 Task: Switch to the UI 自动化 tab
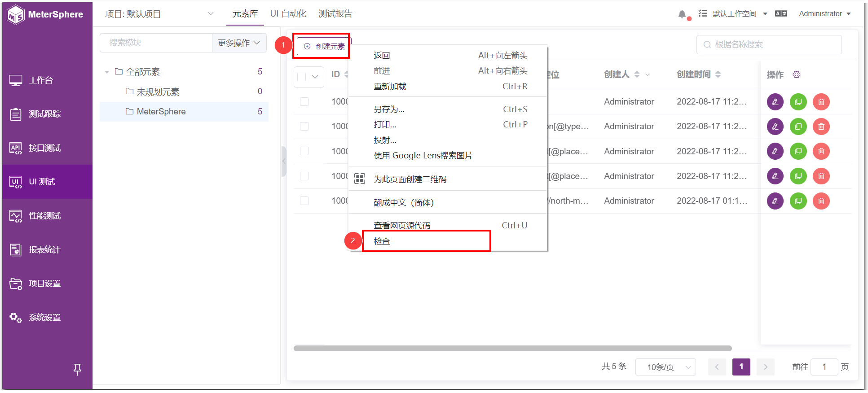point(288,14)
